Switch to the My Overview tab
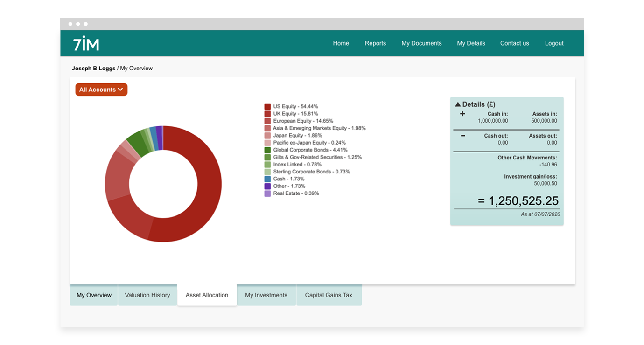The image size is (644, 345). [94, 295]
